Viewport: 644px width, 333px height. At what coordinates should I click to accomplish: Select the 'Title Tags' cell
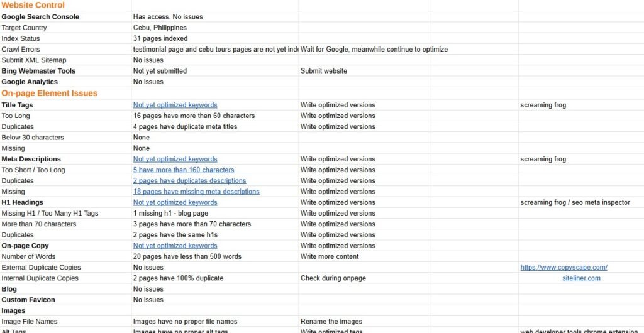point(65,105)
